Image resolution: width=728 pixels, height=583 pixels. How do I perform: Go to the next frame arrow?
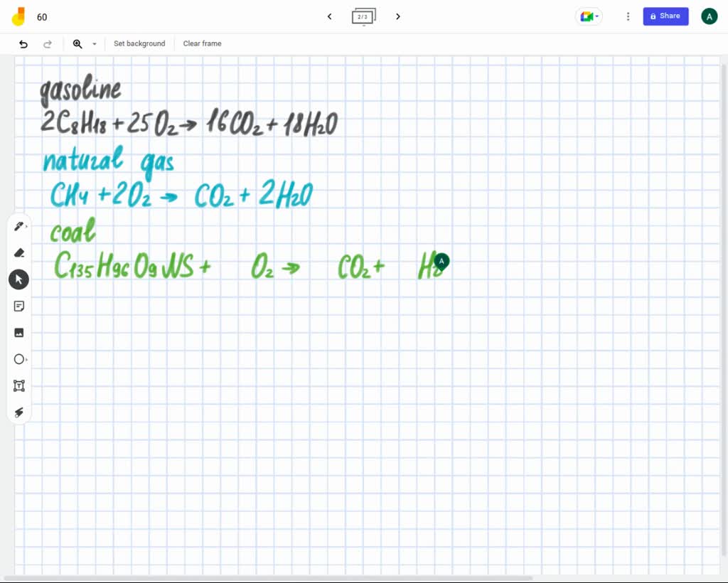pyautogui.click(x=397, y=16)
